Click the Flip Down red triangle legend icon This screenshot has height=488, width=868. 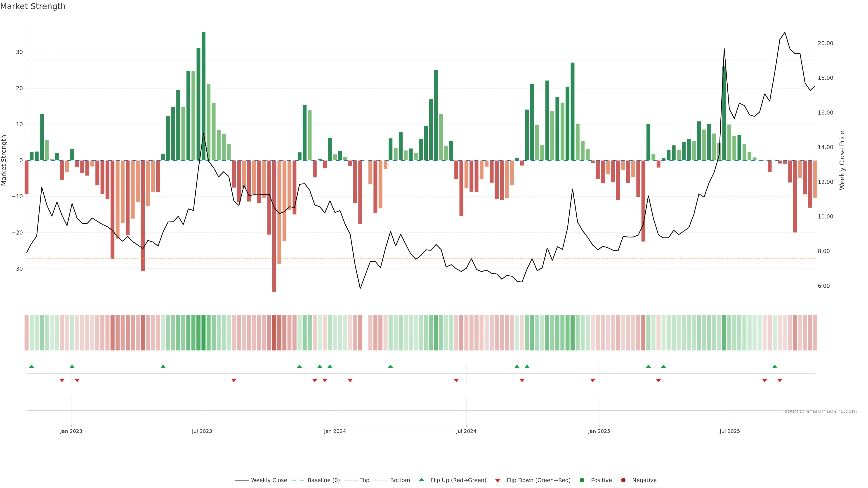tap(498, 480)
